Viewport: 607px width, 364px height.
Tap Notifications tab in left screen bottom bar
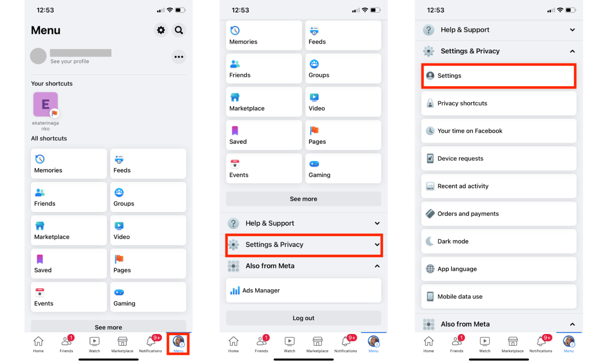point(151,344)
